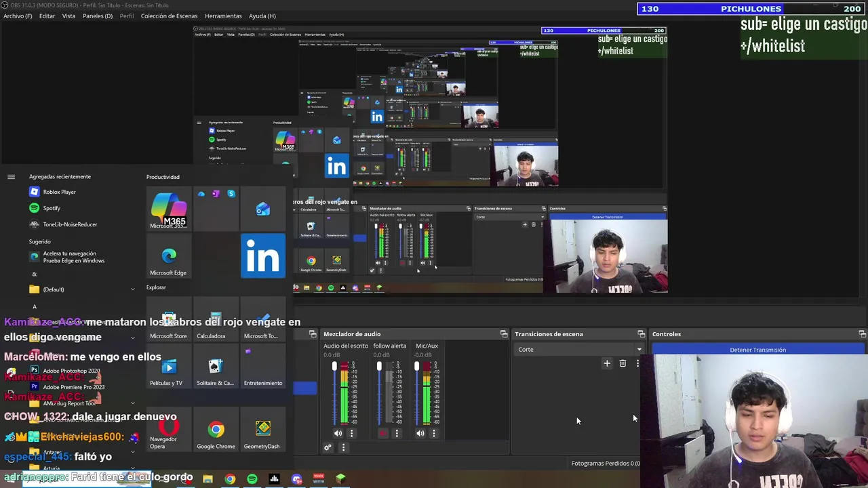Open Minecraft block icon on taskbar
Screen dimensions: 868x488
[x=341, y=479]
